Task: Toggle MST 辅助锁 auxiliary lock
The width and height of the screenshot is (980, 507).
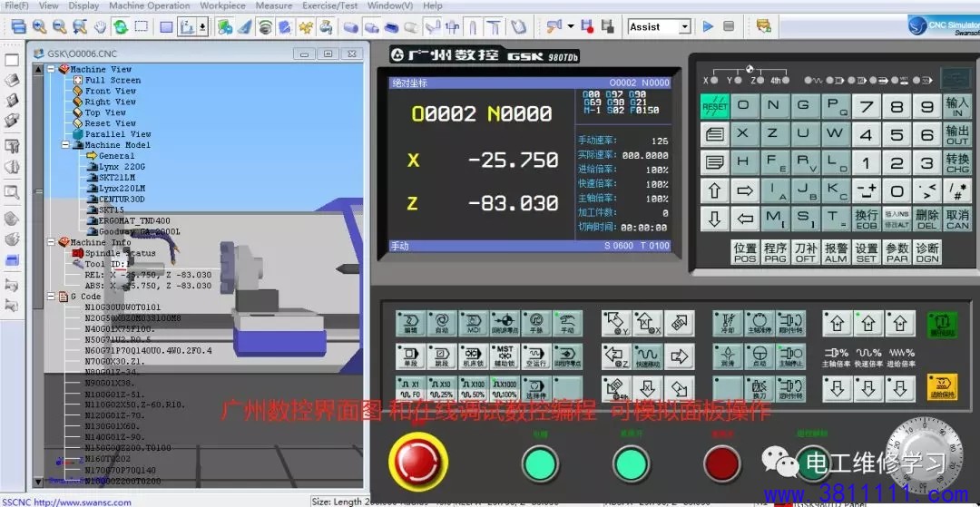Action: pos(505,356)
